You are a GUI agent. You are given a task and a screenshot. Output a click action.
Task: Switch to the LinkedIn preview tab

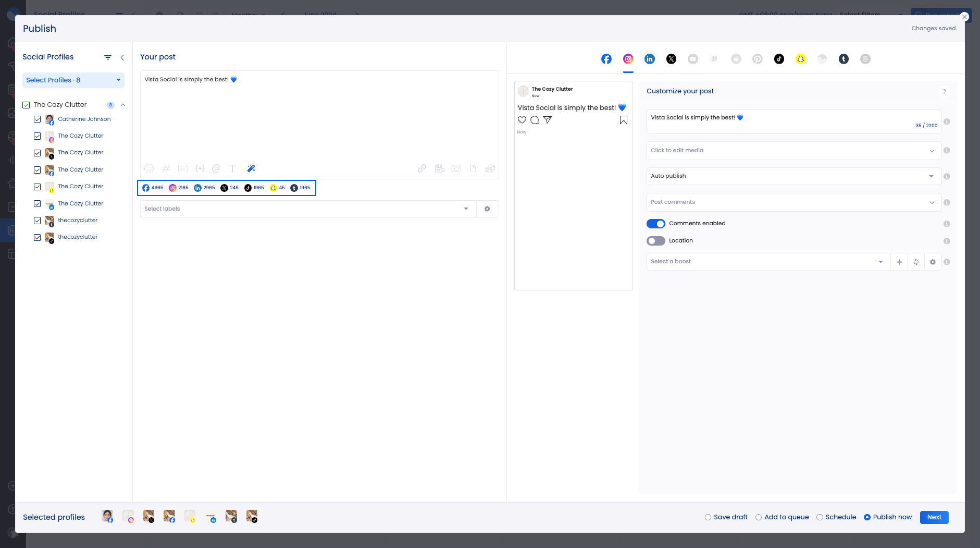(650, 59)
